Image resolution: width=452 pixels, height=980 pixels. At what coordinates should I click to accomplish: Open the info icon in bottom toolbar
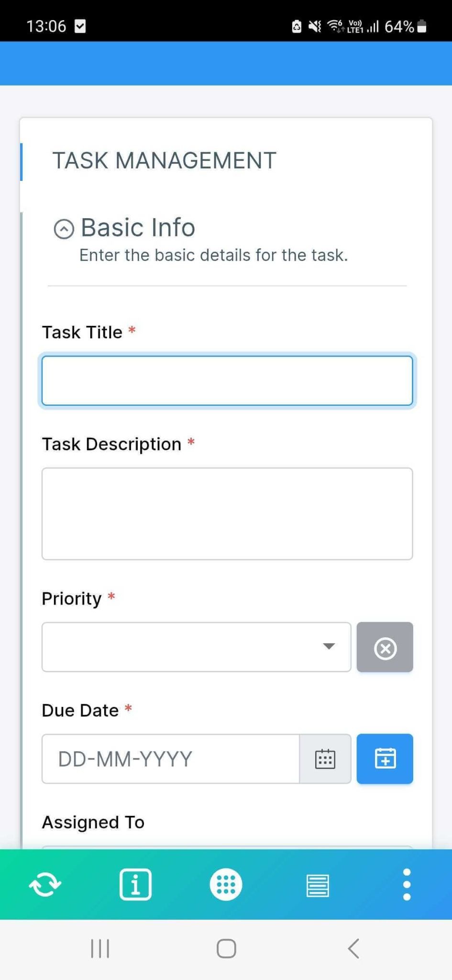click(x=135, y=884)
